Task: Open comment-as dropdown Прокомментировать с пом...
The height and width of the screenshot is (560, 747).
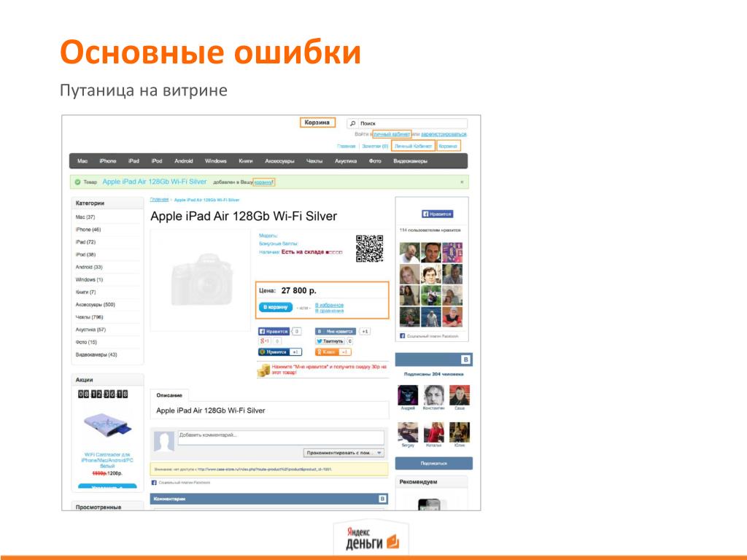Action: pos(344,453)
